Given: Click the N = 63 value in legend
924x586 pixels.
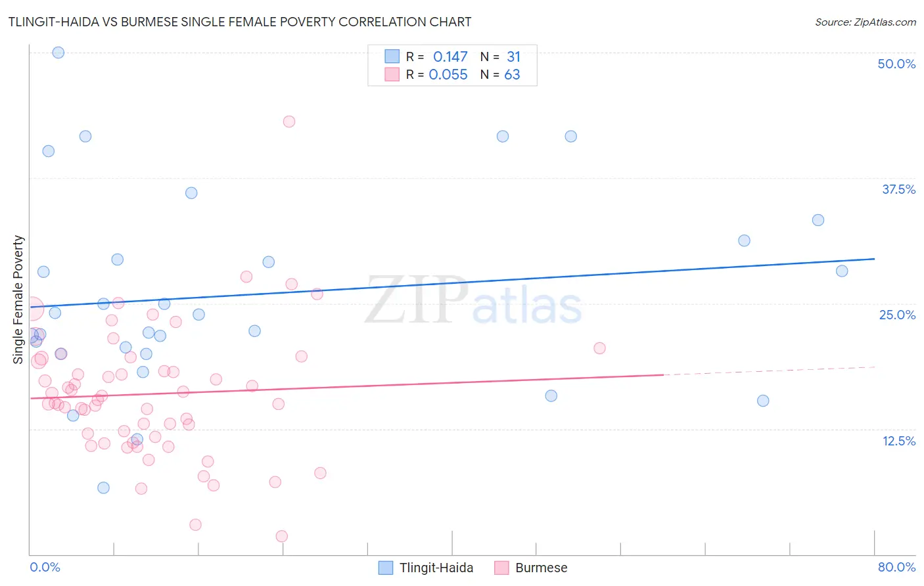Looking at the screenshot, I should tap(500, 74).
